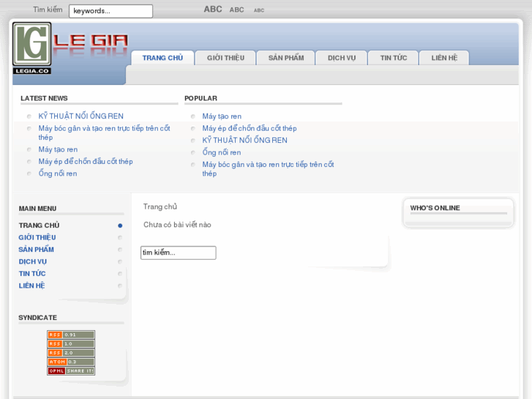Select GIỚI THIỆU in Main Menu sidebar

[37, 237]
